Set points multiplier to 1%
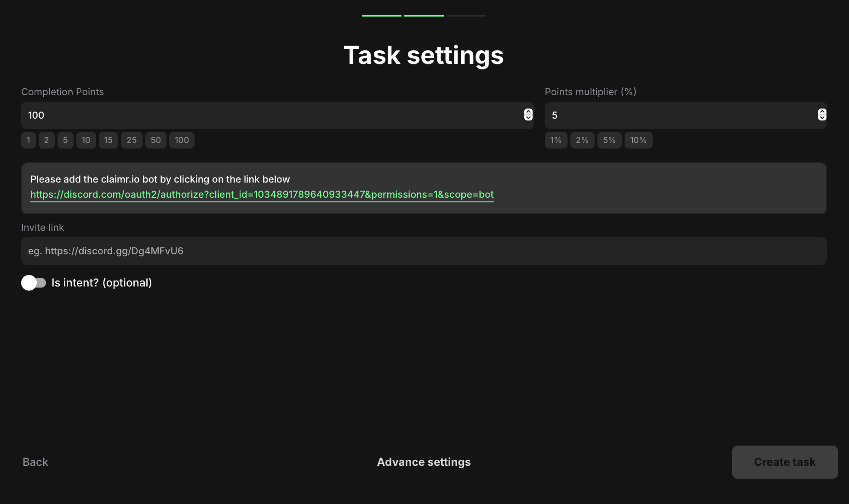The width and height of the screenshot is (849, 504). [556, 140]
